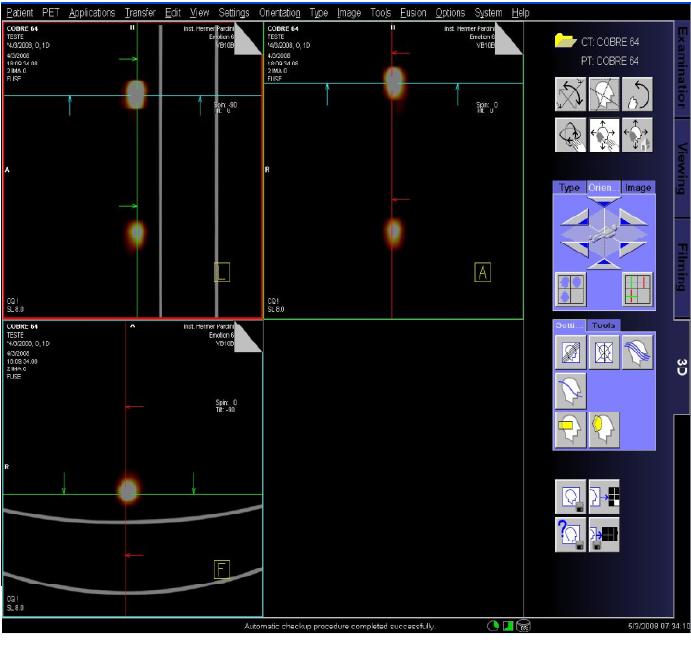Click the reference lines grid icon
This screenshot has width=691, height=649.
pos(637,289)
